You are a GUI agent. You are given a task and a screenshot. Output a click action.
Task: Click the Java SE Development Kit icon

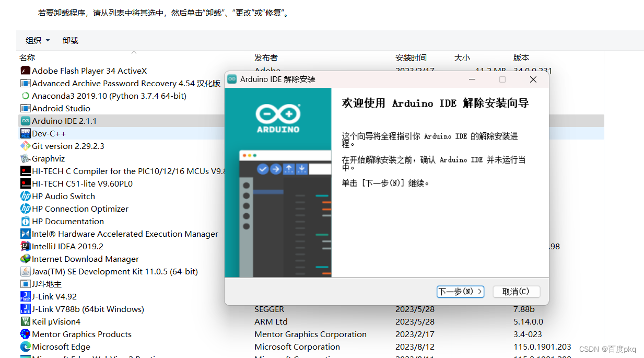[25, 271]
